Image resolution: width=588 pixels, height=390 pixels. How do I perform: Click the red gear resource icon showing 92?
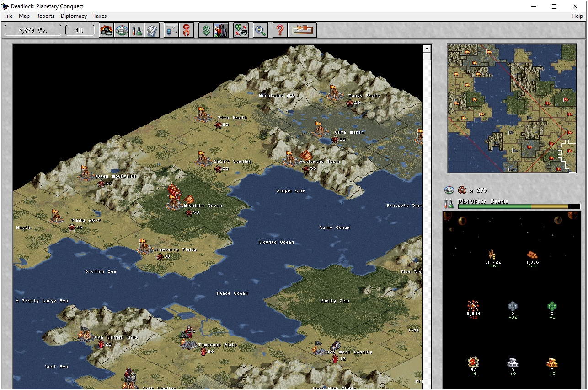click(473, 363)
